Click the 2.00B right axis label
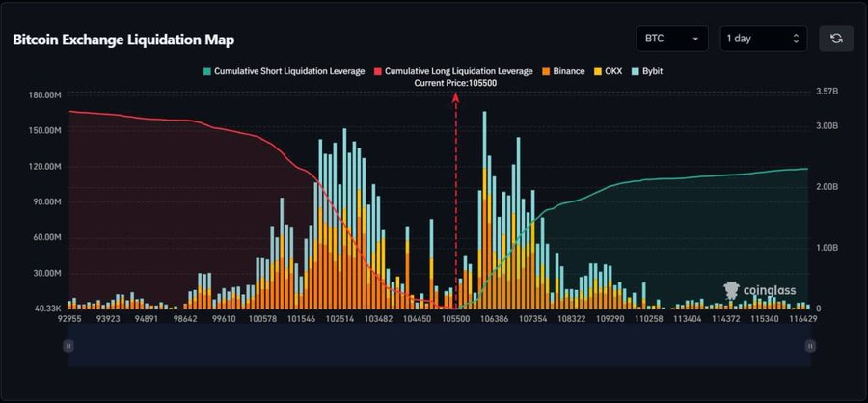Screen dimensions: 868x403 [x=827, y=187]
